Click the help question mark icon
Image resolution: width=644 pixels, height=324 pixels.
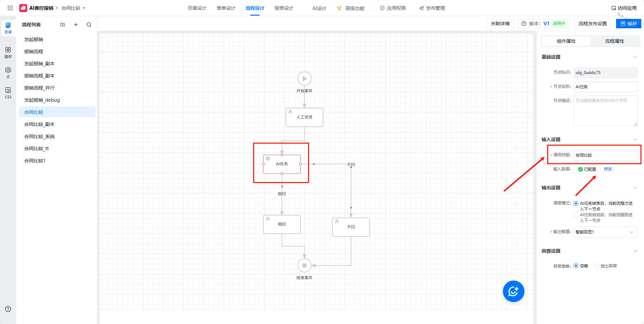coord(8,309)
